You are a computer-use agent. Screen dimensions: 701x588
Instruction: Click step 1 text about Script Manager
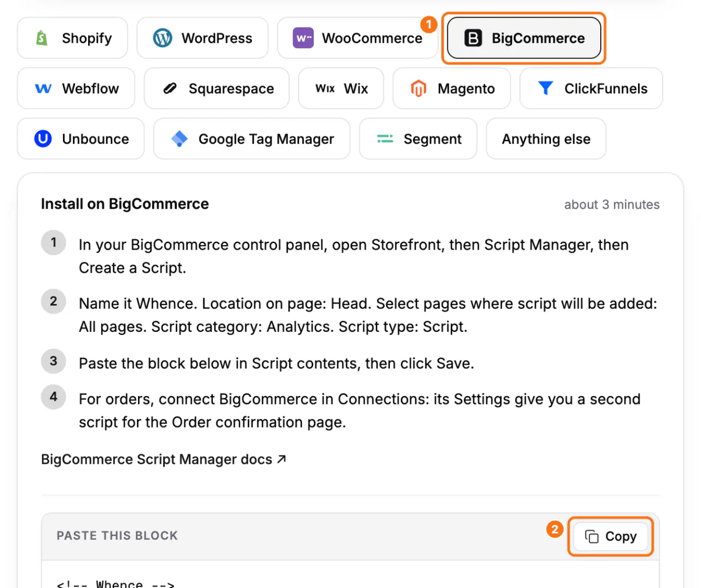tap(354, 256)
